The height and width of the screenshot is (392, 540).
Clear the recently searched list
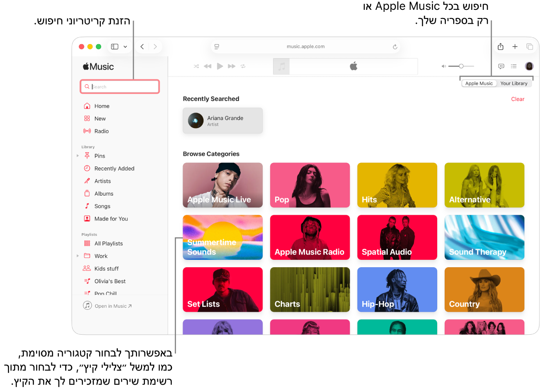[517, 99]
